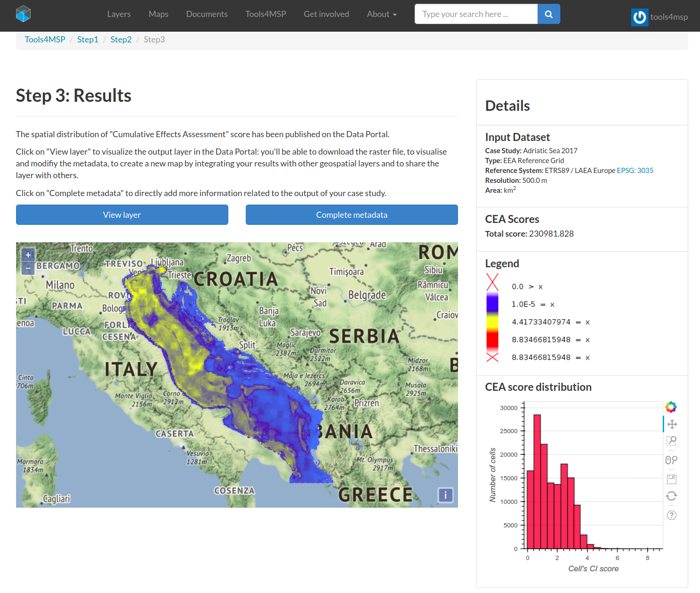700x593 pixels.
Task: Open the site logo home icon
Action: click(23, 14)
